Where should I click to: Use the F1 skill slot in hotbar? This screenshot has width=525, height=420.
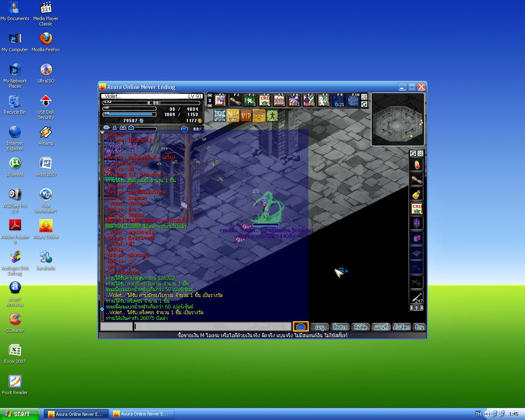coord(221,100)
